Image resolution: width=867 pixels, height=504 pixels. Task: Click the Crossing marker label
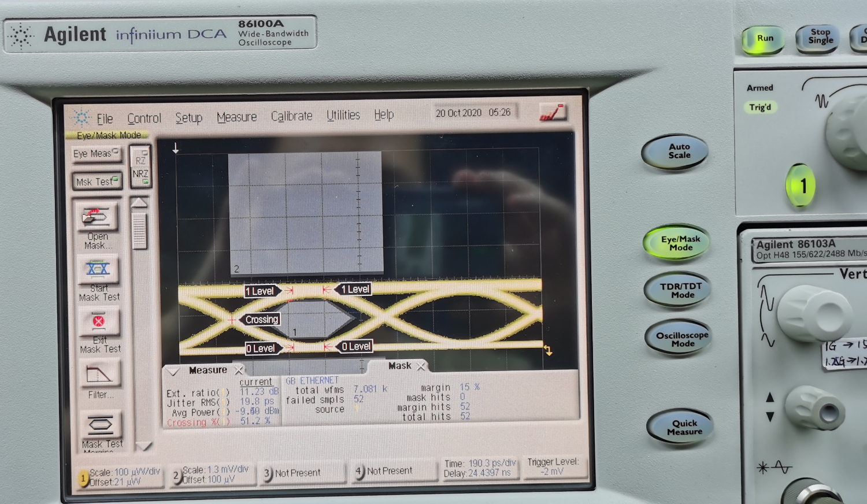pos(261,320)
